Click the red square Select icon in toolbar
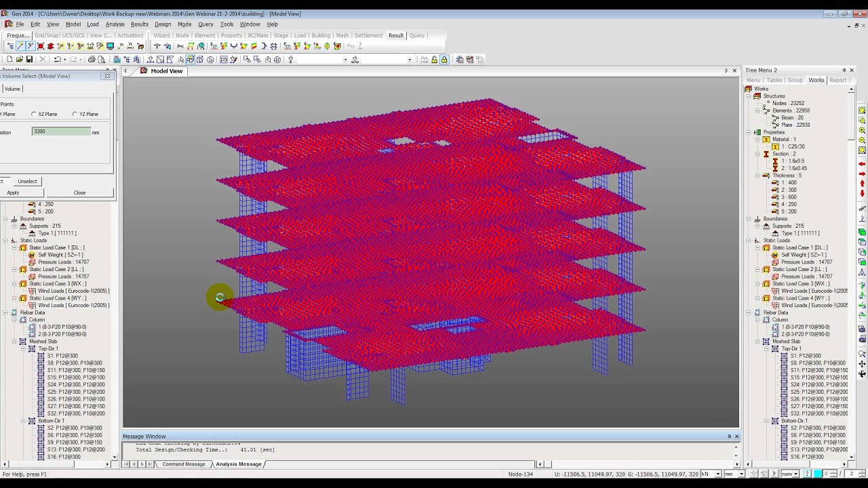 tap(41, 46)
